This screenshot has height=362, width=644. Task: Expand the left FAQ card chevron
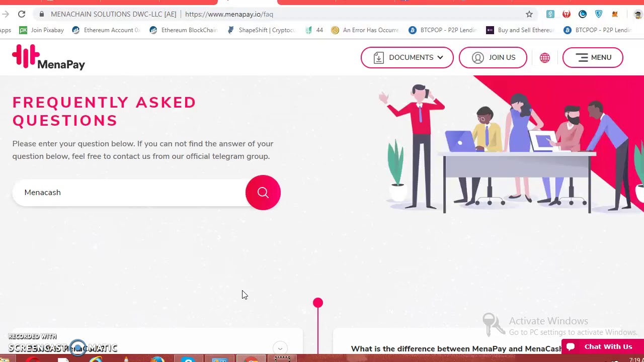point(280,348)
